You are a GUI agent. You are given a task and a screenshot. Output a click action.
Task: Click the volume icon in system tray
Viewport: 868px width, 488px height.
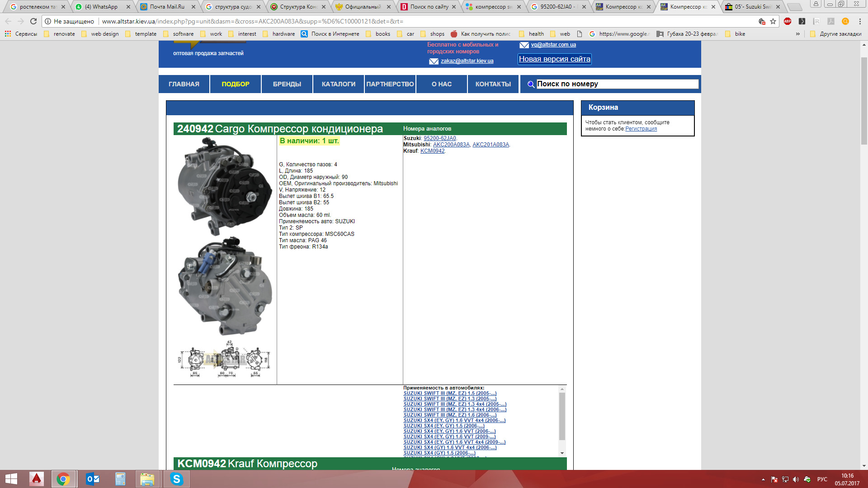796,479
